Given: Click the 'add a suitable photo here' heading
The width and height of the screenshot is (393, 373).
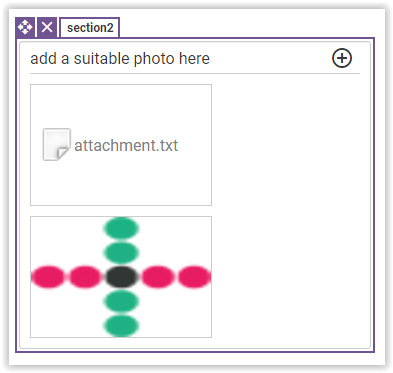Looking at the screenshot, I should tap(120, 59).
